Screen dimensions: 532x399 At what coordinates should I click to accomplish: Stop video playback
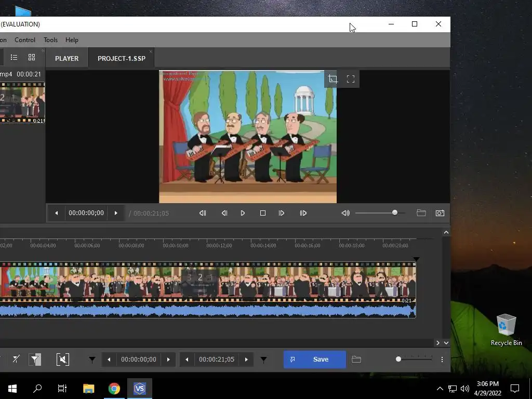[x=262, y=213]
